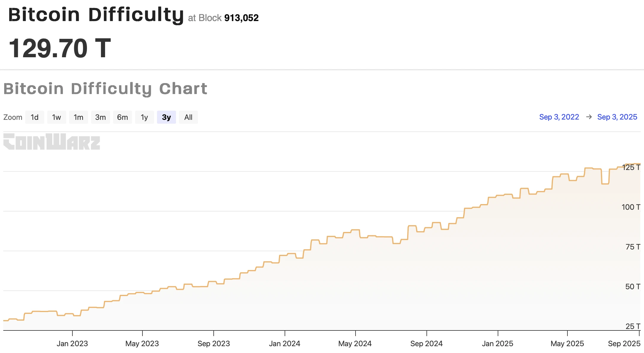Viewport: 644px width, 353px height.
Task: Reselect the active 3y range
Action: (166, 117)
